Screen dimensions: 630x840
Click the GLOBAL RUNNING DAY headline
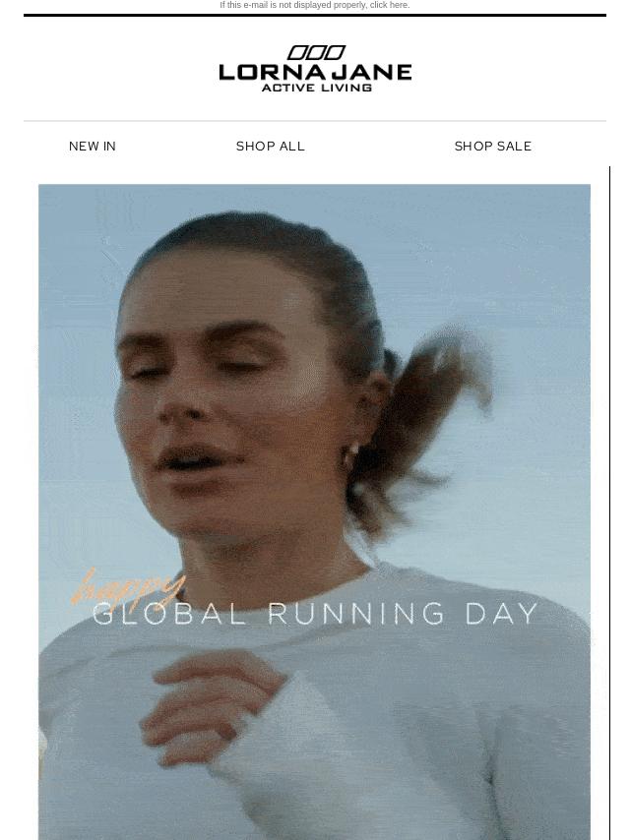315,614
